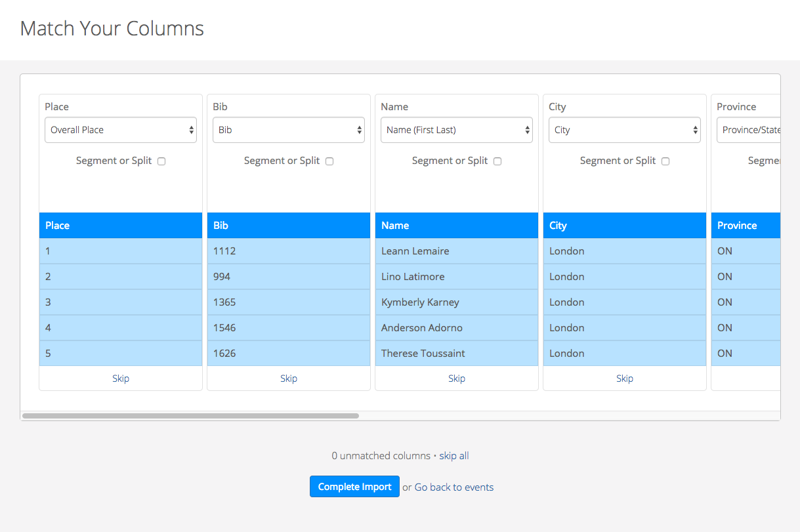800x532 pixels.
Task: Go back to events
Action: pyautogui.click(x=454, y=487)
